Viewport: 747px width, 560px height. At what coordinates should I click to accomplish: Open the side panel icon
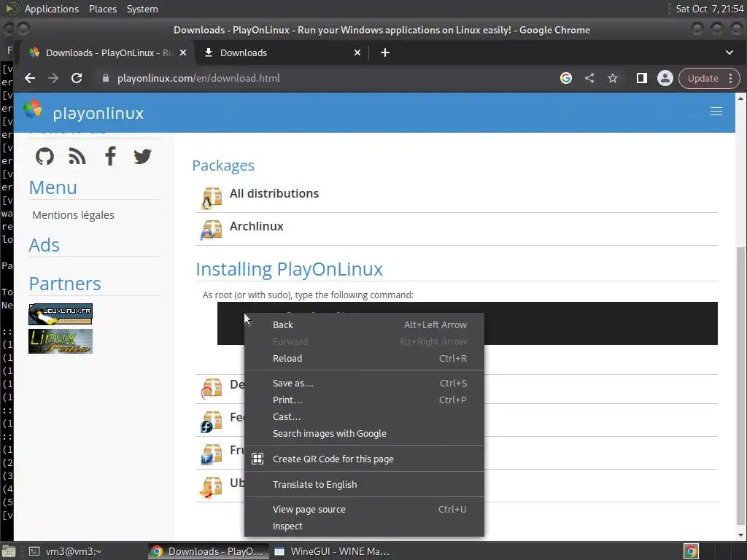click(642, 78)
